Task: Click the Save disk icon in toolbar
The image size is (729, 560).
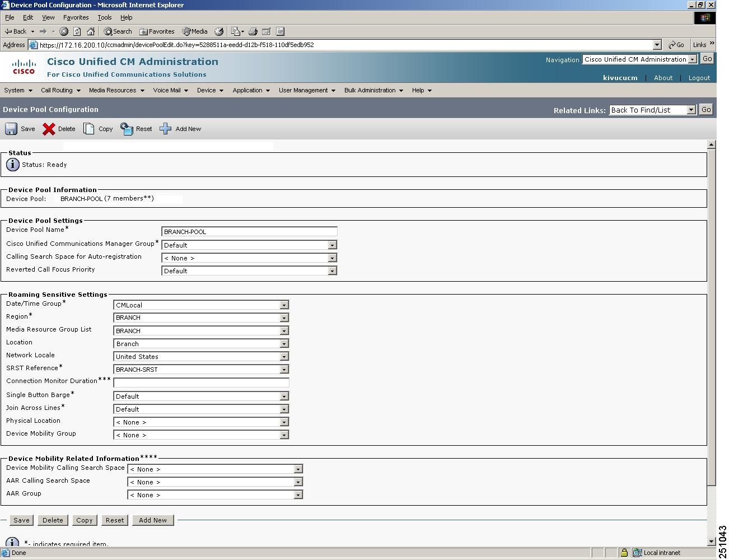Action: coord(11,129)
